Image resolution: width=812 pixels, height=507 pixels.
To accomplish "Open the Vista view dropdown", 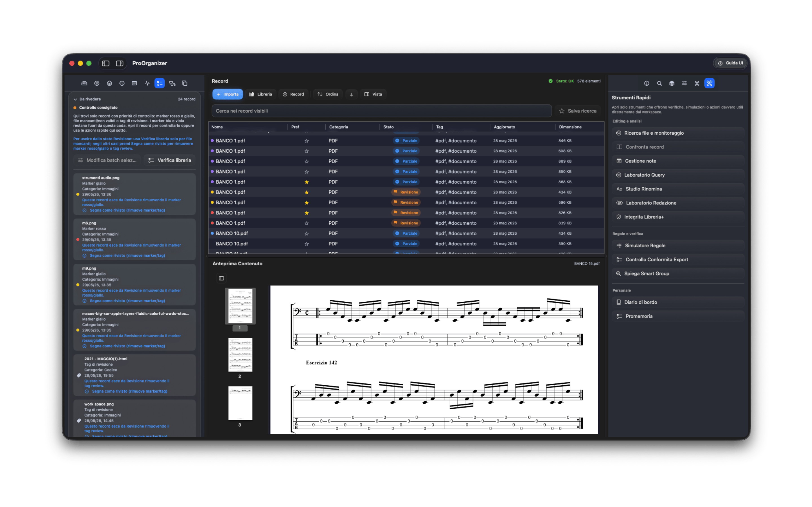I will click(373, 94).
